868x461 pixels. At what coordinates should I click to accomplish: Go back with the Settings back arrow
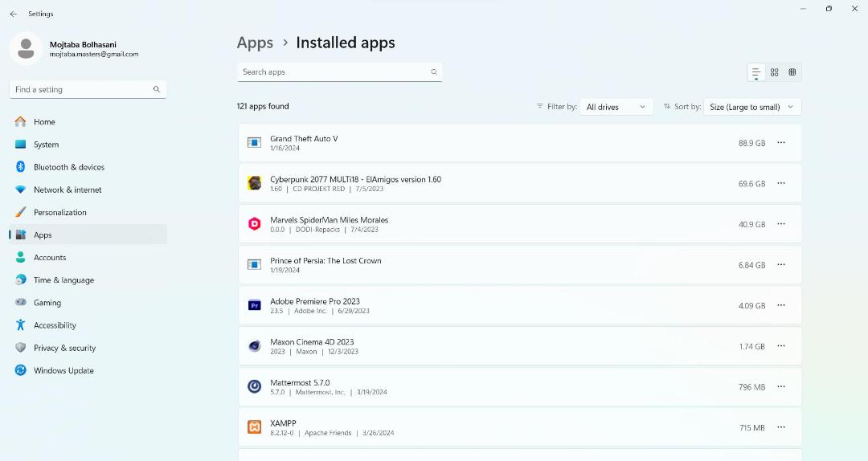(x=14, y=14)
